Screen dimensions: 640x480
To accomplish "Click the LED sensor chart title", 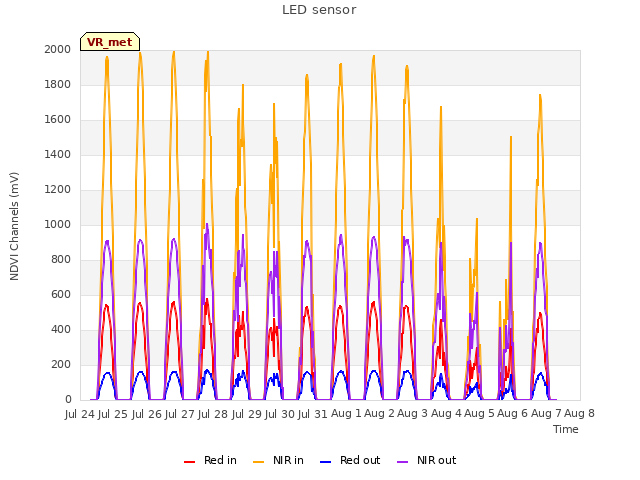I will pyautogui.click(x=319, y=10).
